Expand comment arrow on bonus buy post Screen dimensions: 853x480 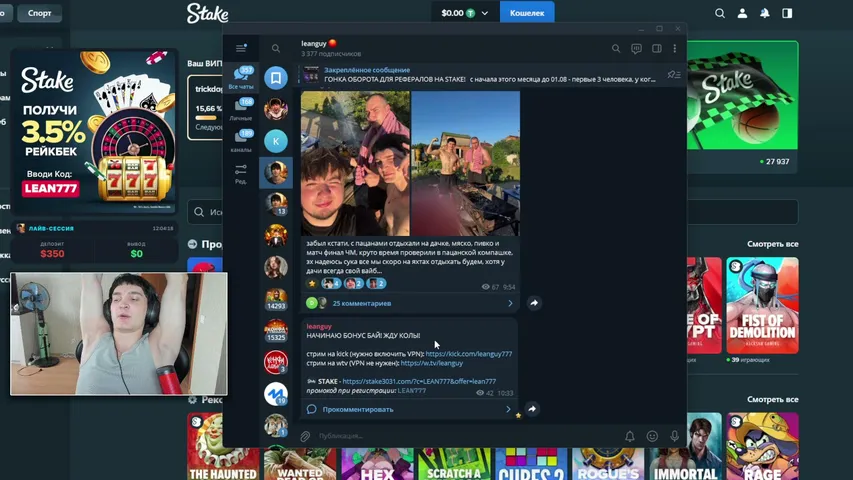508,409
